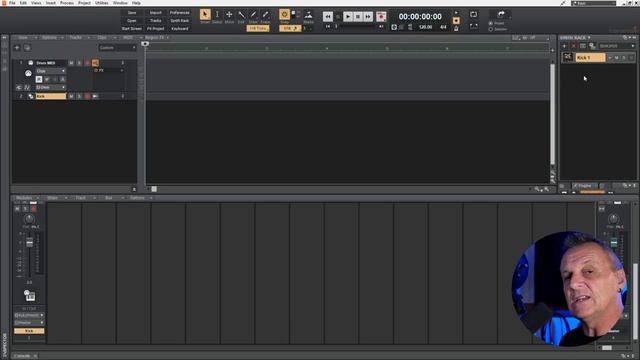Screen dimensions: 640x360
Task: Arm record on Drum MIDI track
Action: [87, 63]
